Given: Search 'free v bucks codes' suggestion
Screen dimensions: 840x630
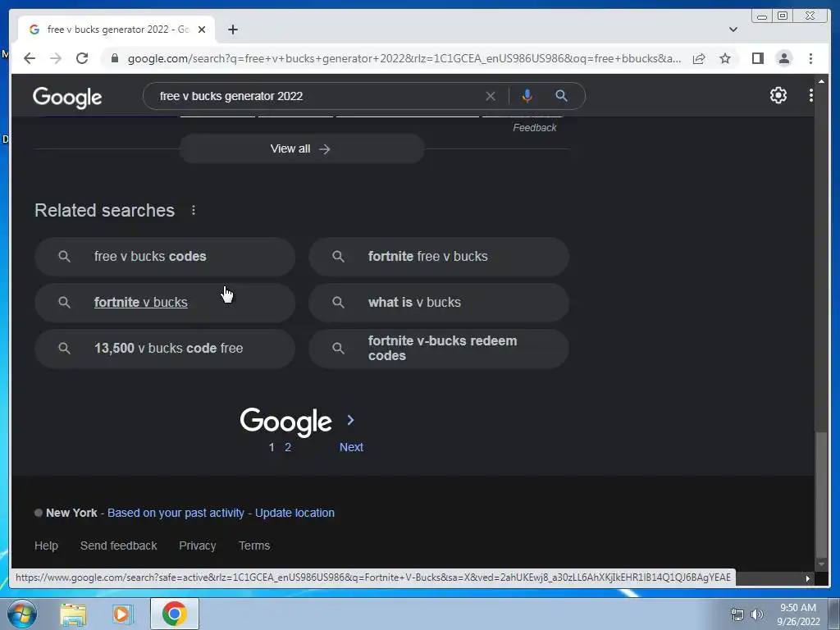Looking at the screenshot, I should tap(164, 257).
